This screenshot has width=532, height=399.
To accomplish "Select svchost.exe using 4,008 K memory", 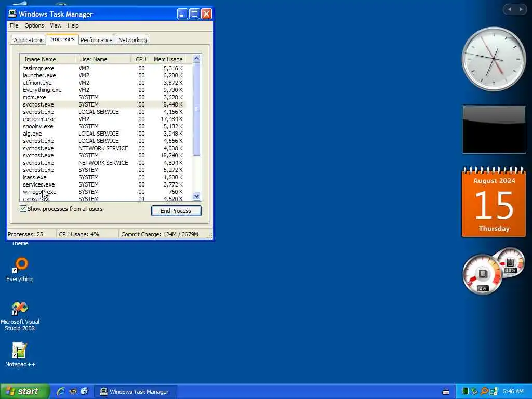I will point(103,148).
